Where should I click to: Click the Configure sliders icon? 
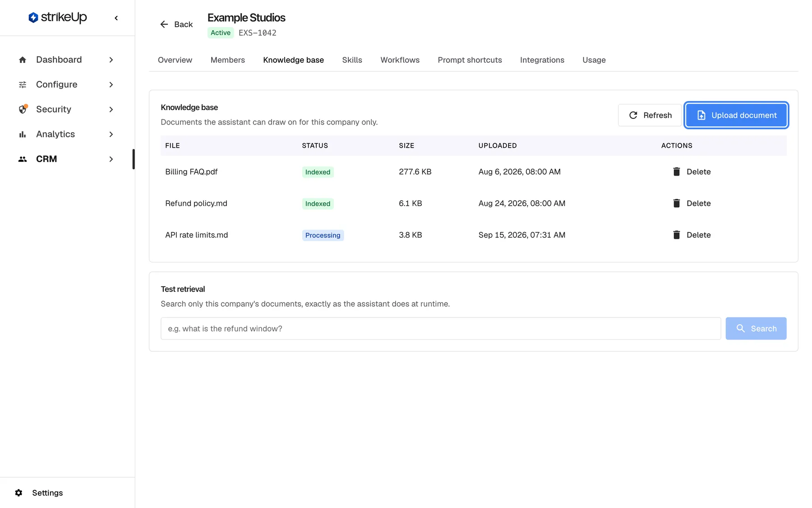(23, 84)
